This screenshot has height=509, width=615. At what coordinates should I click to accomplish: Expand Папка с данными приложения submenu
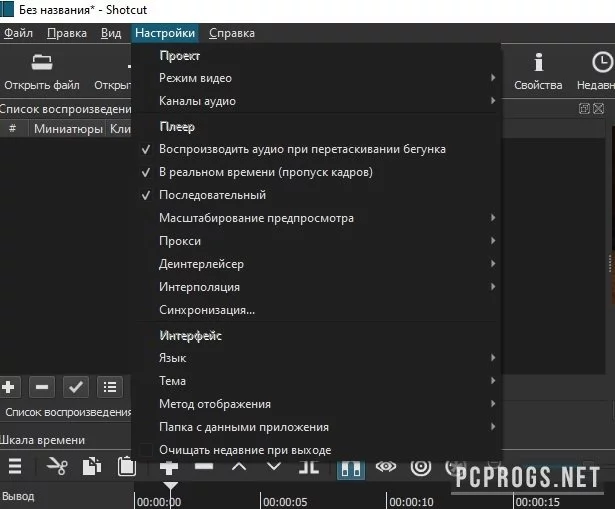click(317, 427)
